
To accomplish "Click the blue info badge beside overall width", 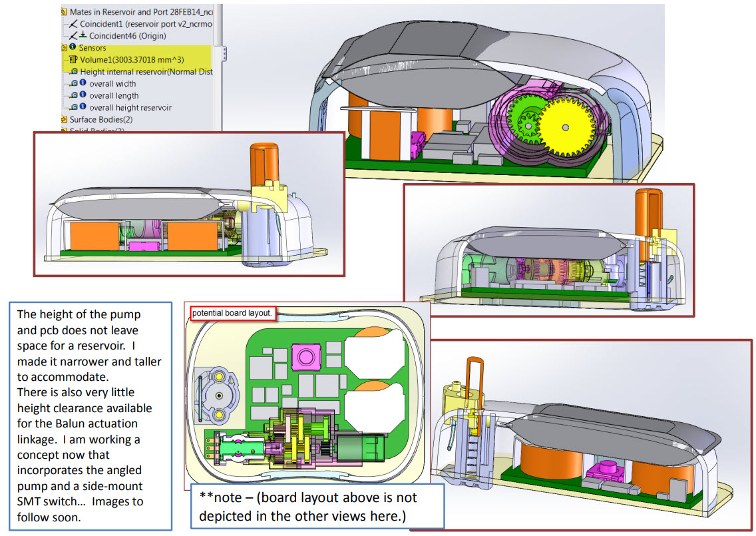I will [83, 83].
